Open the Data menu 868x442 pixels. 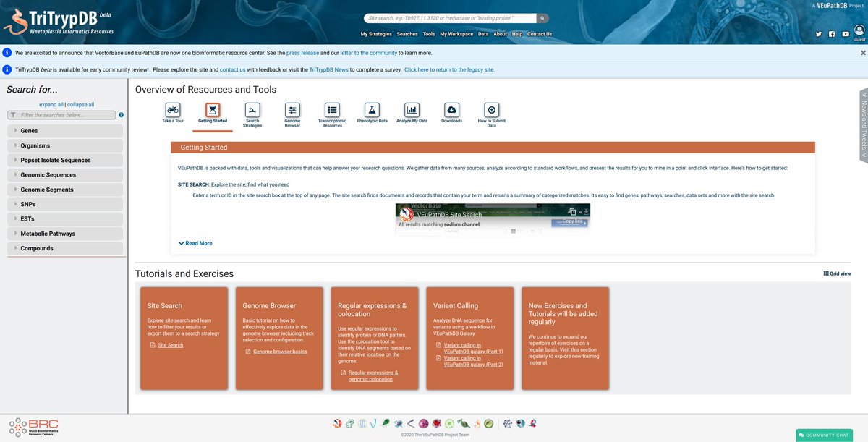coord(483,34)
